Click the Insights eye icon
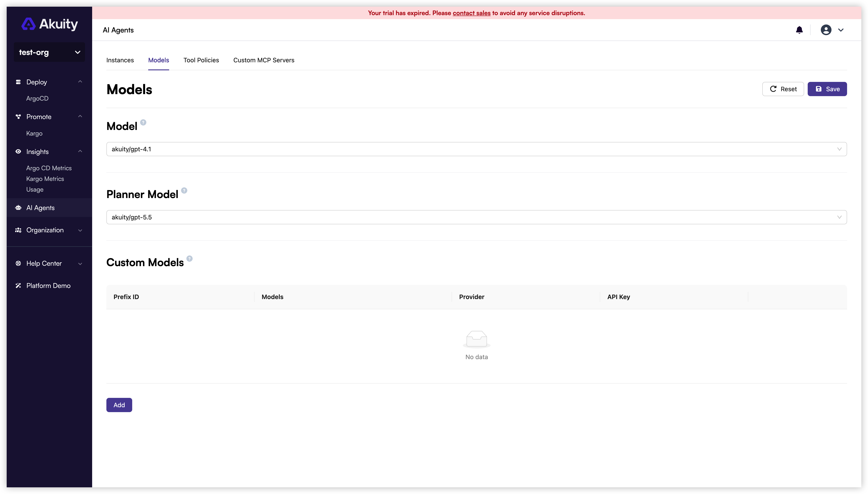 (18, 152)
